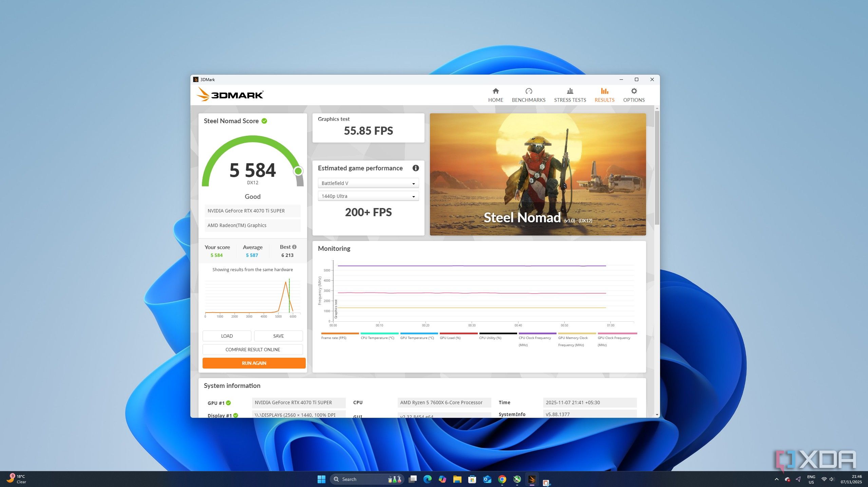The image size is (868, 487).
Task: Open Task View from the taskbar
Action: click(413, 479)
